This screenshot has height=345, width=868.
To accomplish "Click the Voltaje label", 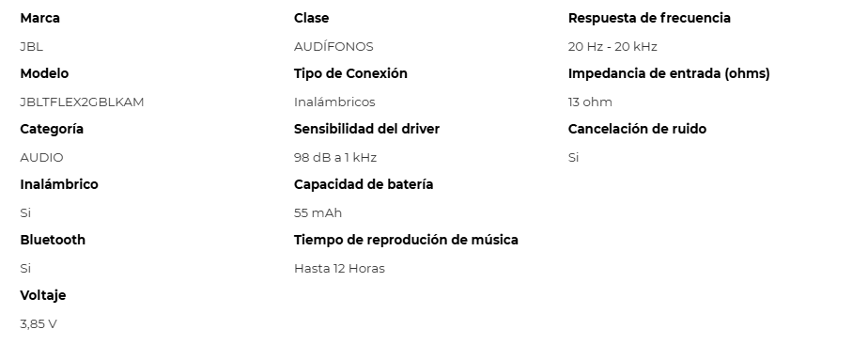I will point(42,295).
